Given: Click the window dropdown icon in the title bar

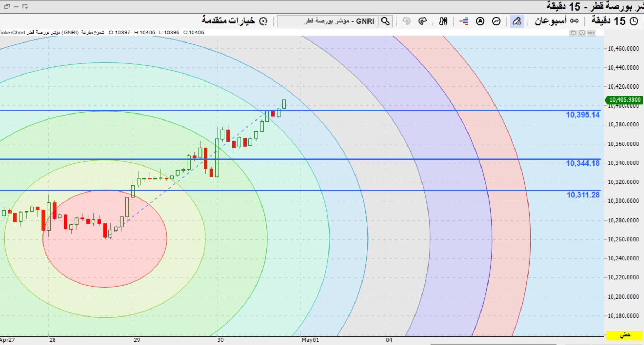Looking at the screenshot, I should pyautogui.click(x=25, y=6).
